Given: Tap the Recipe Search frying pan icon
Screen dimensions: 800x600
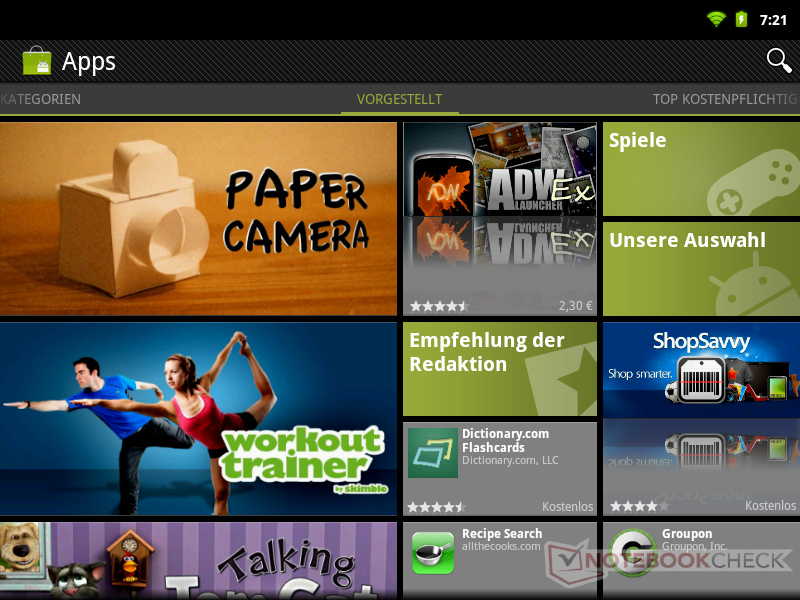Looking at the screenshot, I should (x=433, y=553).
